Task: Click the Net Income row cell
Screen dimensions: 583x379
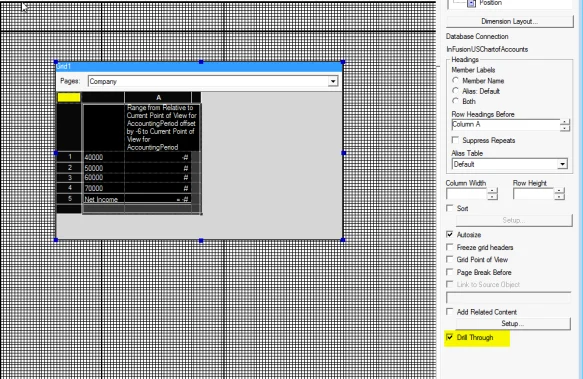Action: 103,199
